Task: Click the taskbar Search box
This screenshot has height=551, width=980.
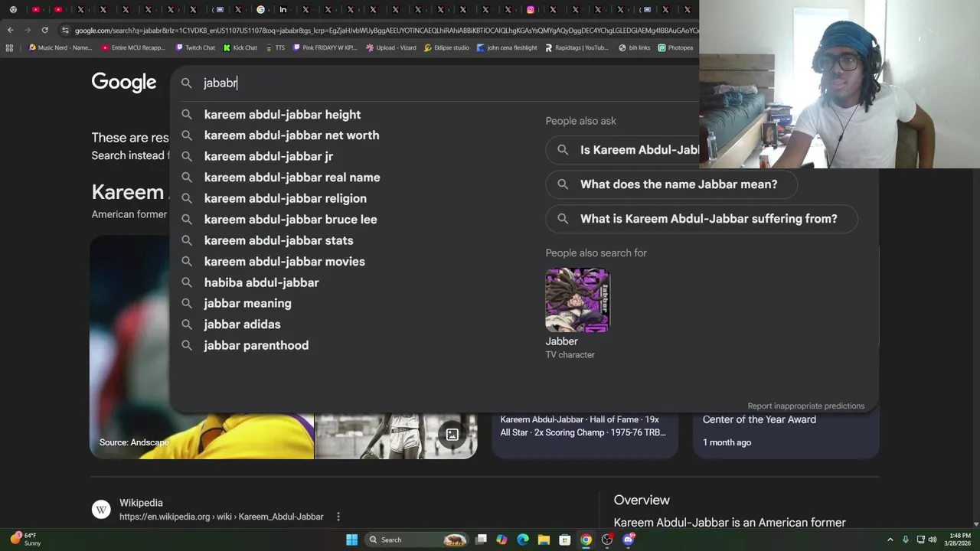Action: pos(415,540)
